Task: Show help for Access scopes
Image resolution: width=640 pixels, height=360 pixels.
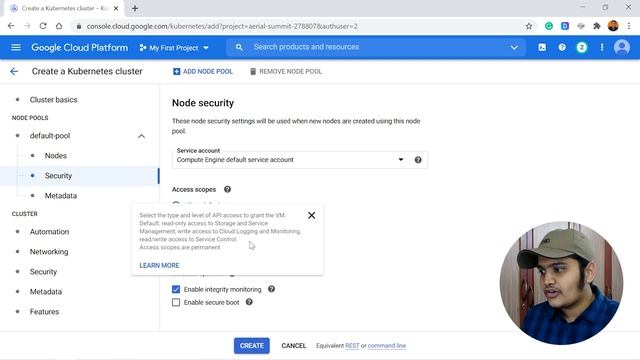Action: [x=227, y=189]
